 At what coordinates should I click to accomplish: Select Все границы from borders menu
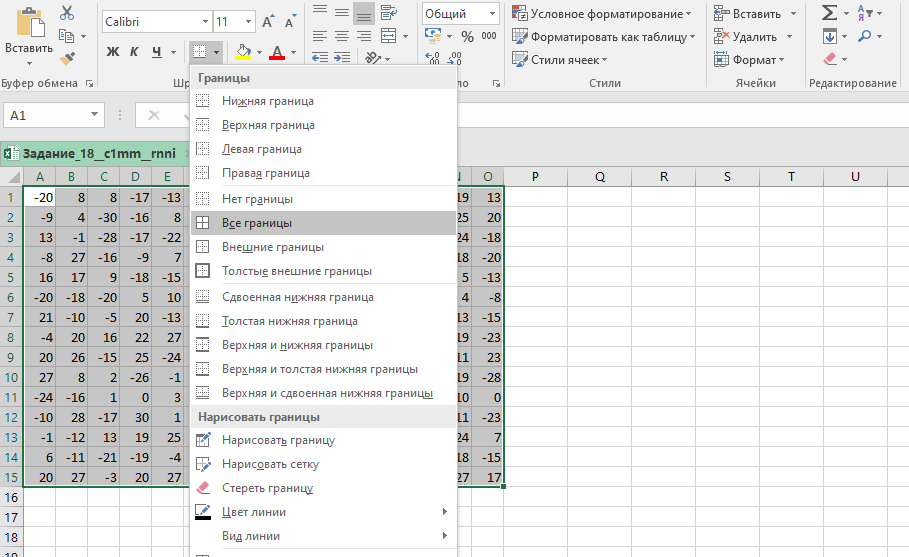pyautogui.click(x=257, y=223)
